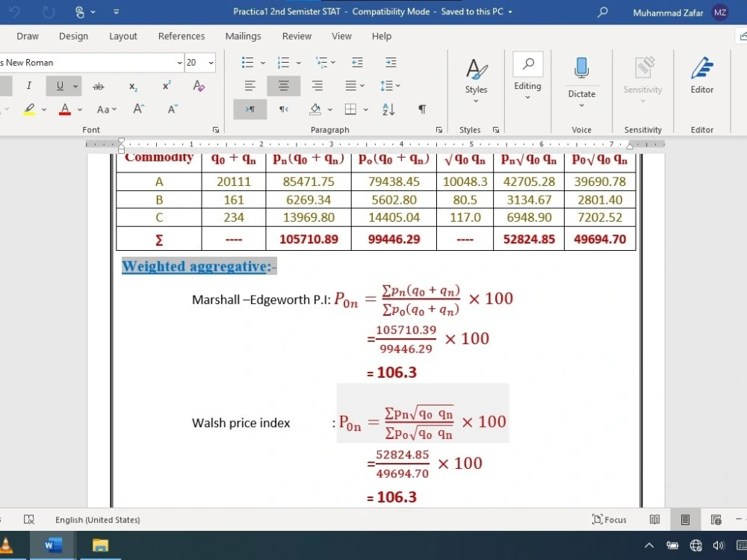The image size is (747, 560).
Task: Open line spacing options
Action: point(390,86)
